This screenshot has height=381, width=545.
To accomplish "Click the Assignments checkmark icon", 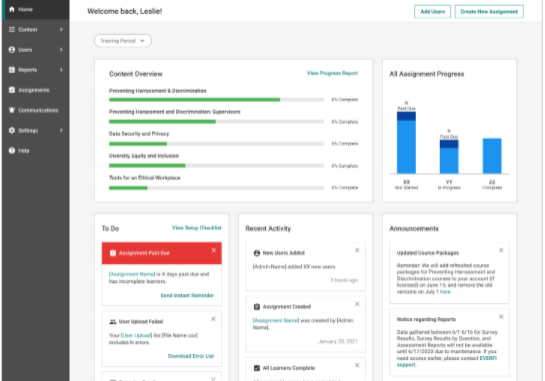I will 12,90.
